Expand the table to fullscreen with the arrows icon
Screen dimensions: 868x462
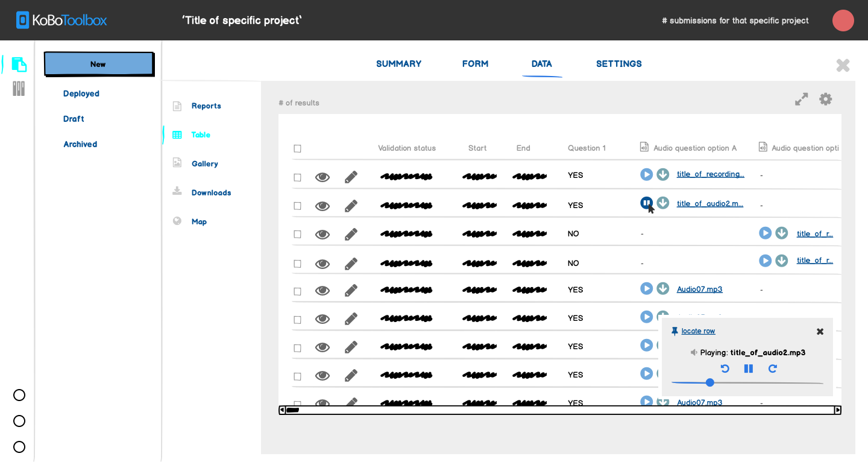[801, 99]
